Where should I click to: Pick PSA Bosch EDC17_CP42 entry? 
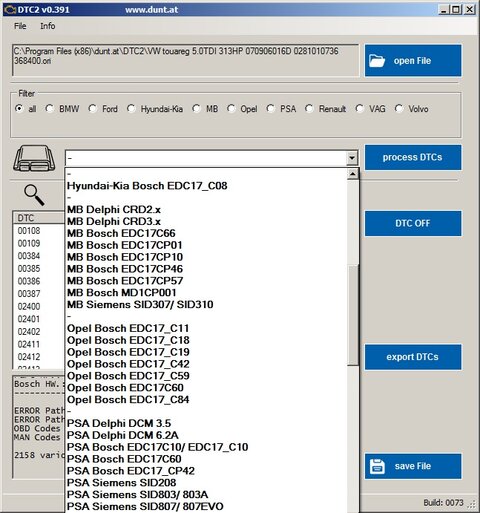(207, 471)
